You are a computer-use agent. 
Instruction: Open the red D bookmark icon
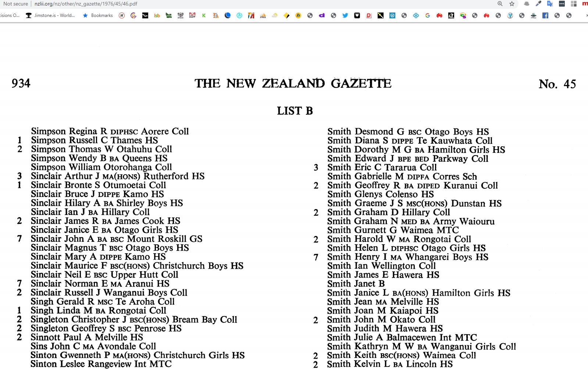369,15
